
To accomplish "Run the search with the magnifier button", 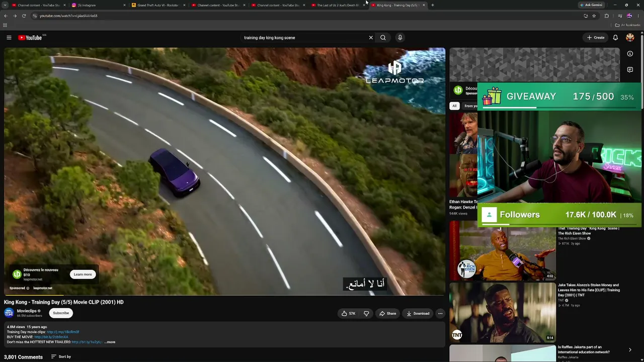I will [383, 38].
